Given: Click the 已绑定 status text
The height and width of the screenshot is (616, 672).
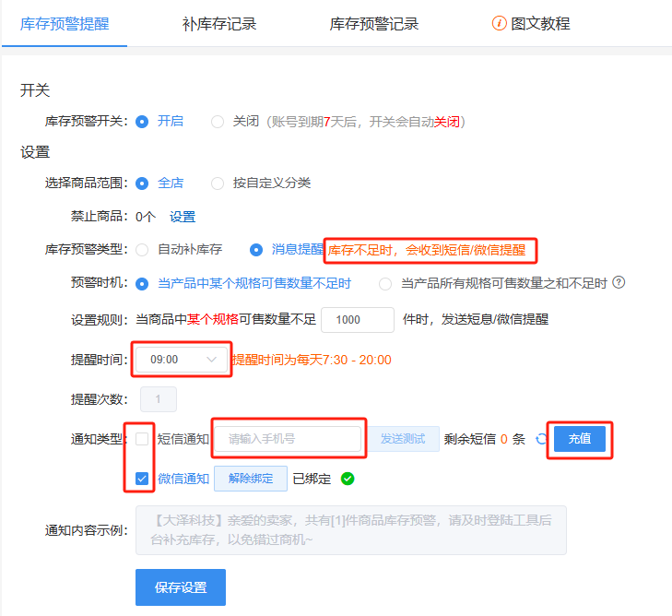Looking at the screenshot, I should (x=312, y=479).
